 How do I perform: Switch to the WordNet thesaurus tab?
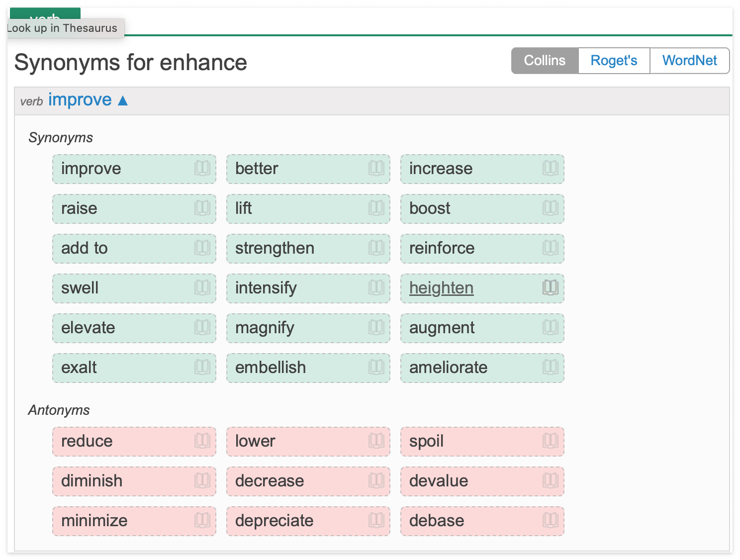tap(689, 61)
